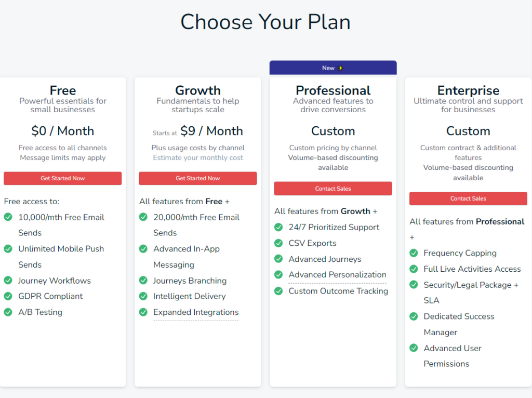This screenshot has width=532, height=398.
Task: Click the check icon beside Custom Outcome Tracking
Action: click(x=278, y=291)
